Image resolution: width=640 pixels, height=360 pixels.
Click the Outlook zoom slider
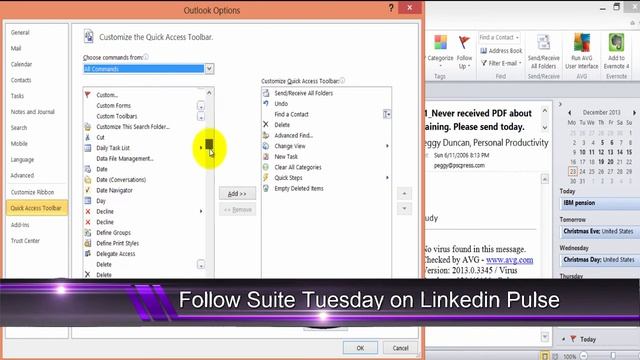pos(613,356)
